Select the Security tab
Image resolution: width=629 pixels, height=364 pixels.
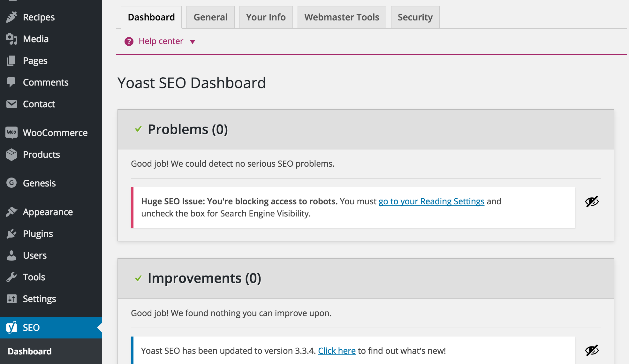pyautogui.click(x=415, y=17)
